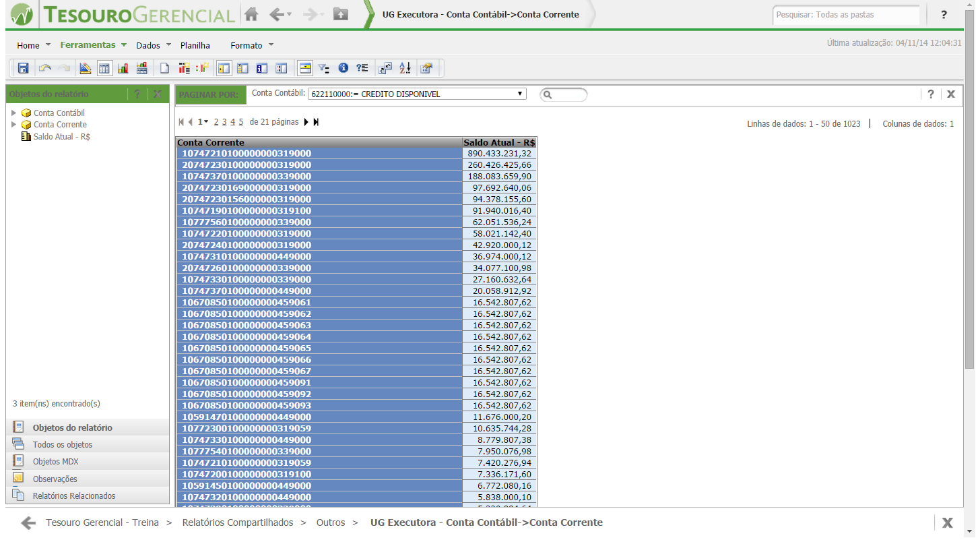Switch to Graph view icon
Image resolution: width=980 pixels, height=542 pixels.
pyautogui.click(x=123, y=68)
